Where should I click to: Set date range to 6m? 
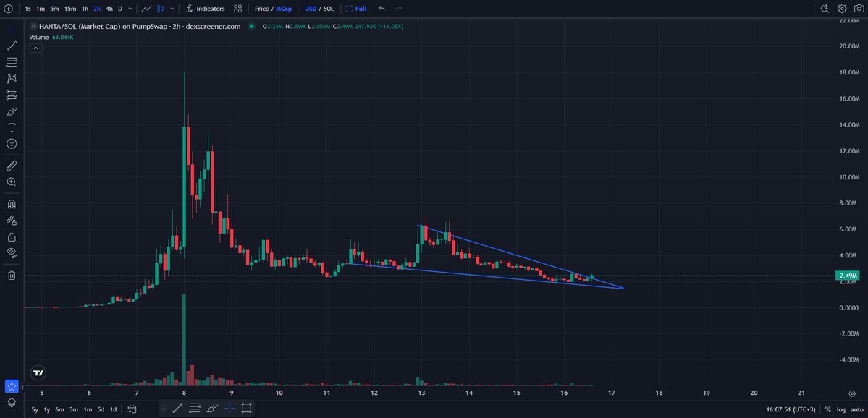coord(60,410)
